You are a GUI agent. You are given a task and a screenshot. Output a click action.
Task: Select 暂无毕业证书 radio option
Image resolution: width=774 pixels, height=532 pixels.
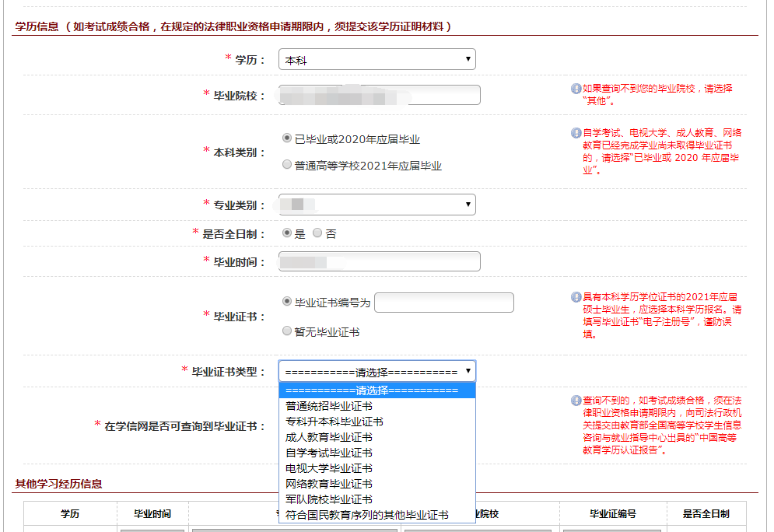coord(287,331)
